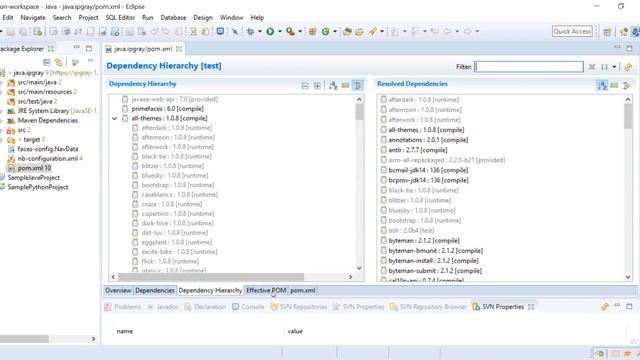Click the refresh icon beside the Filter field
The image size is (640, 360).
(628, 67)
